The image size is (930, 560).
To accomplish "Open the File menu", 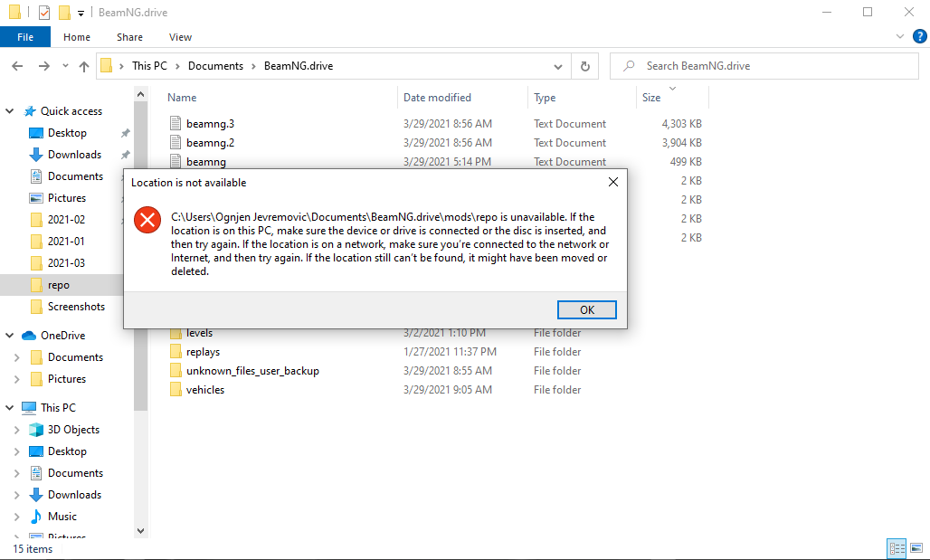I will (25, 37).
